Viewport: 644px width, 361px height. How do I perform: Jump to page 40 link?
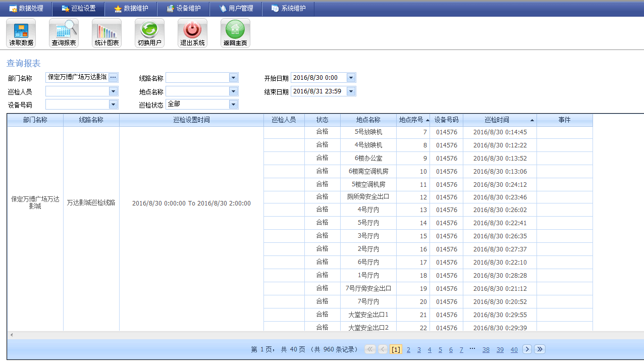514,350
